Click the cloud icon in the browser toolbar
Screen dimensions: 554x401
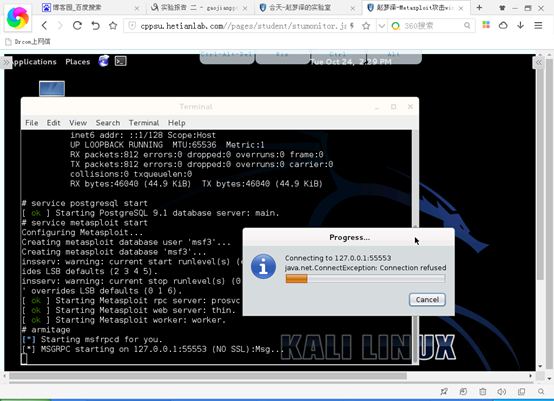coord(503,25)
